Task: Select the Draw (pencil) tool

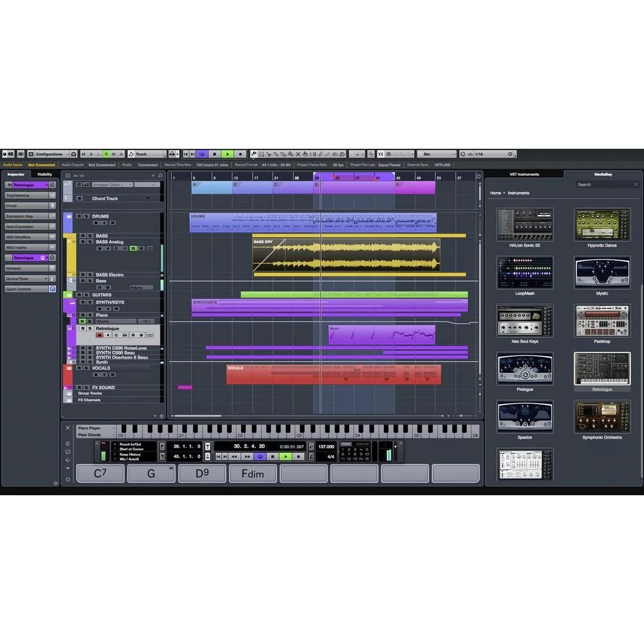Action: [x=321, y=154]
